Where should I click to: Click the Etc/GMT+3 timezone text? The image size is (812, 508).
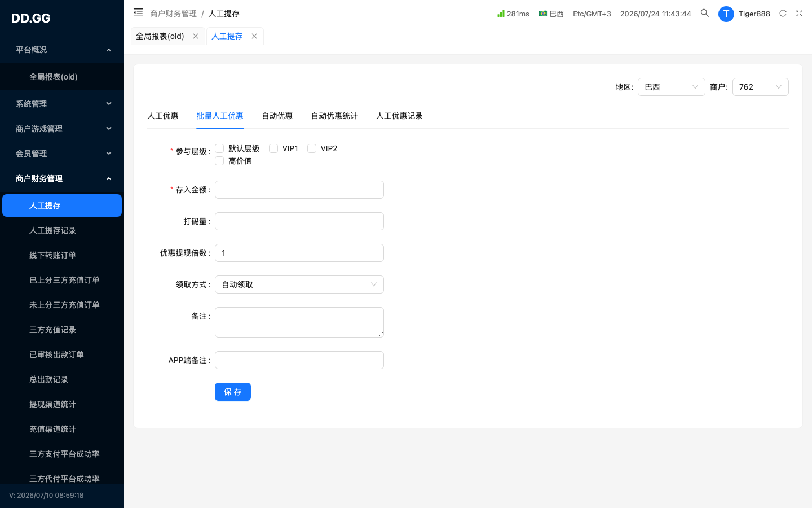[592, 14]
